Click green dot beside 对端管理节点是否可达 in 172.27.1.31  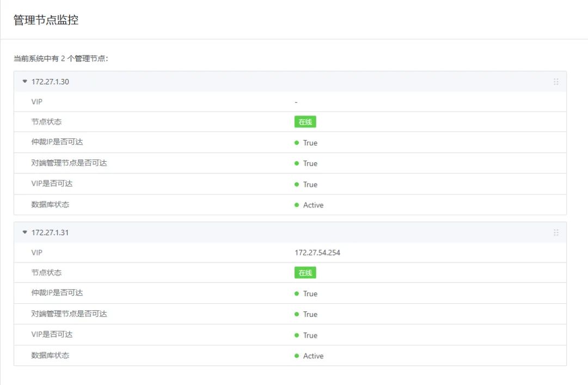(297, 314)
